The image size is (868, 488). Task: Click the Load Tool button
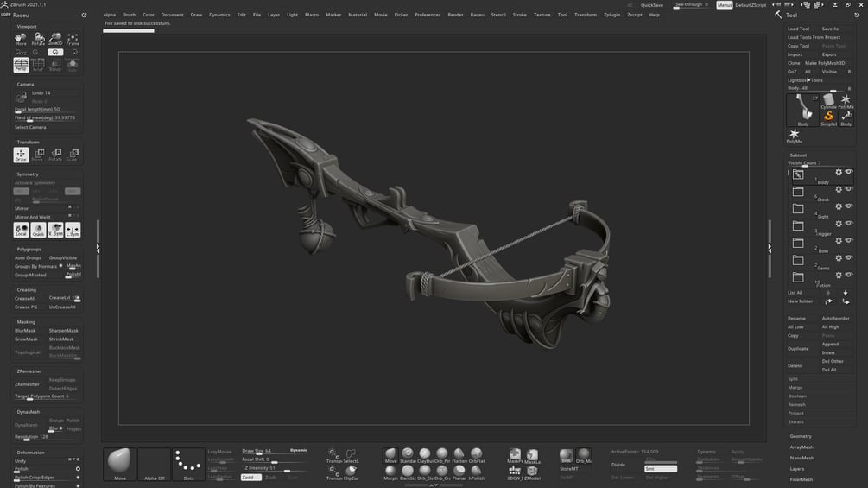pos(798,29)
